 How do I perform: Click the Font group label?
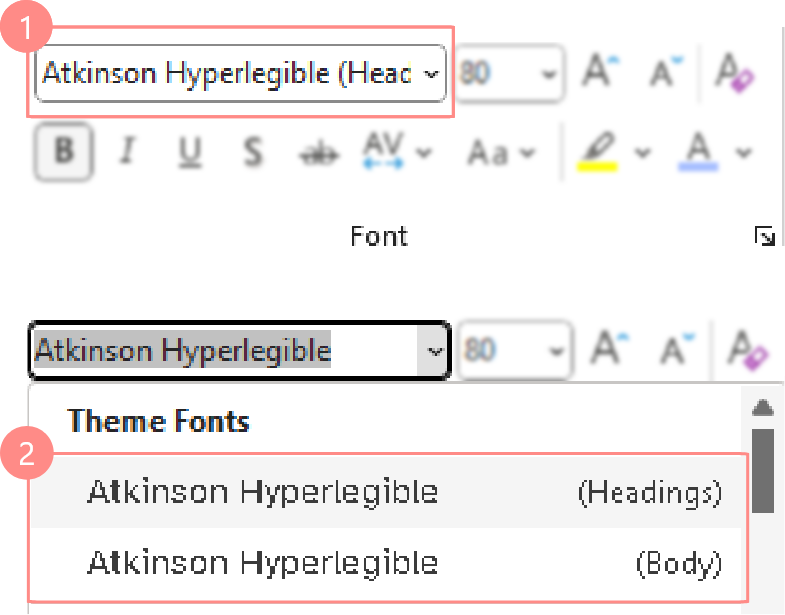click(379, 236)
